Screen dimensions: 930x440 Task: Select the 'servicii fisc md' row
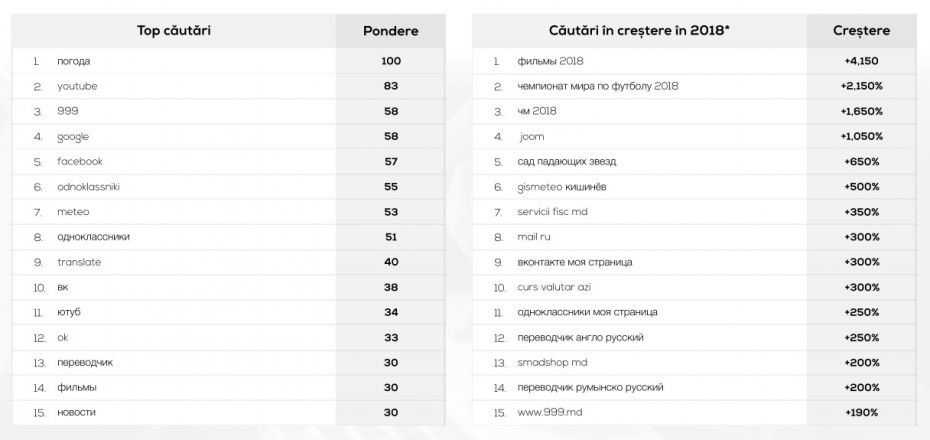(x=695, y=212)
